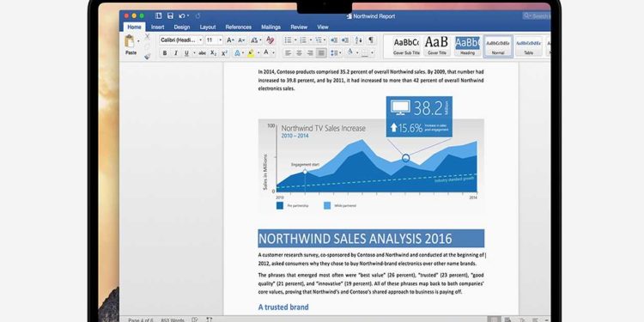This screenshot has height=322, width=644.
Task: Apply the Cover Sub Title style
Action: [406, 46]
